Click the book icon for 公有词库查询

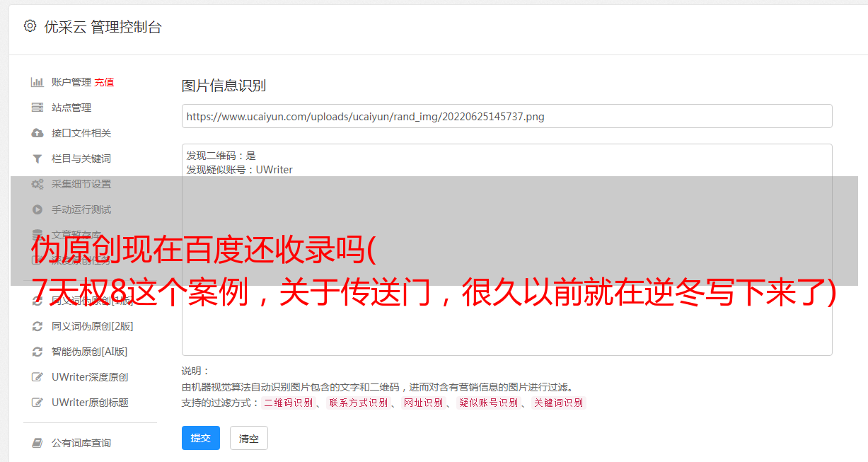pos(37,443)
